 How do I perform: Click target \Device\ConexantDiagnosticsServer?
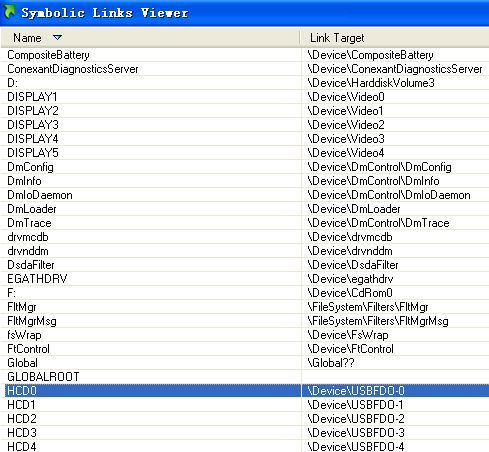tap(395, 69)
